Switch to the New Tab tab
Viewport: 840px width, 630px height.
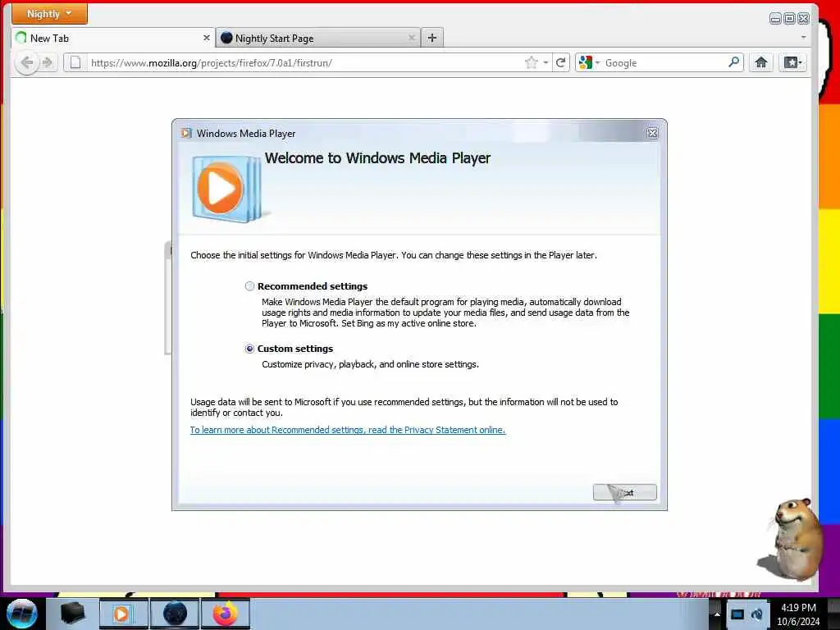point(113,38)
